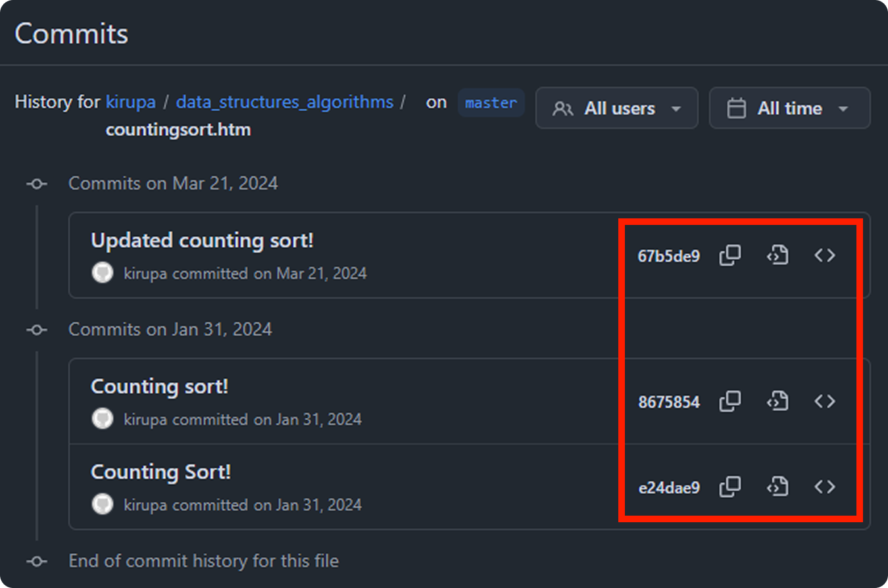Click the master branch label
This screenshot has height=588, width=888.
pos(491,103)
